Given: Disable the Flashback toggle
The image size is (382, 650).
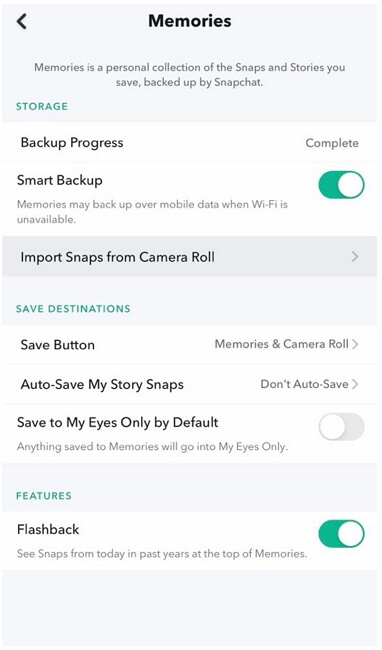Looking at the screenshot, I should pos(341,534).
